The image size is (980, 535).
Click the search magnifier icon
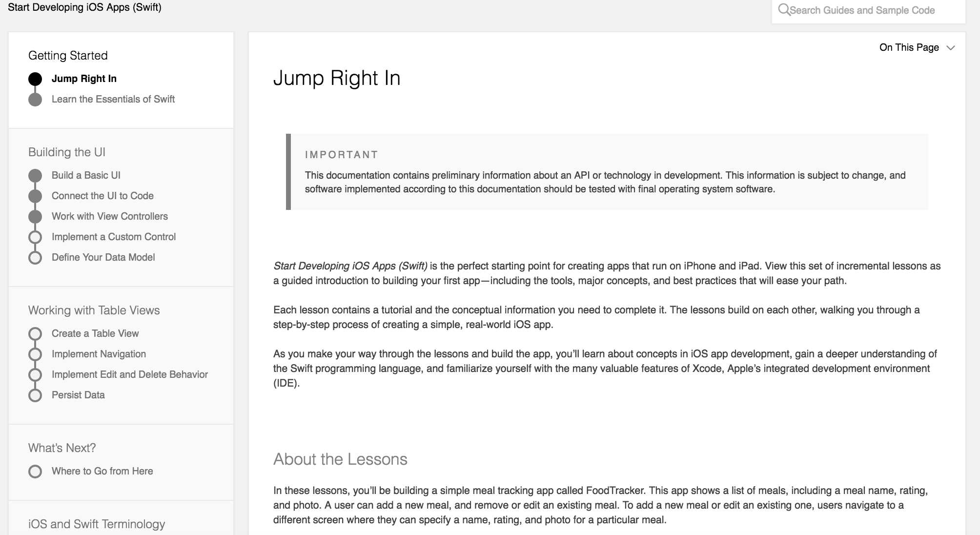[x=784, y=10]
